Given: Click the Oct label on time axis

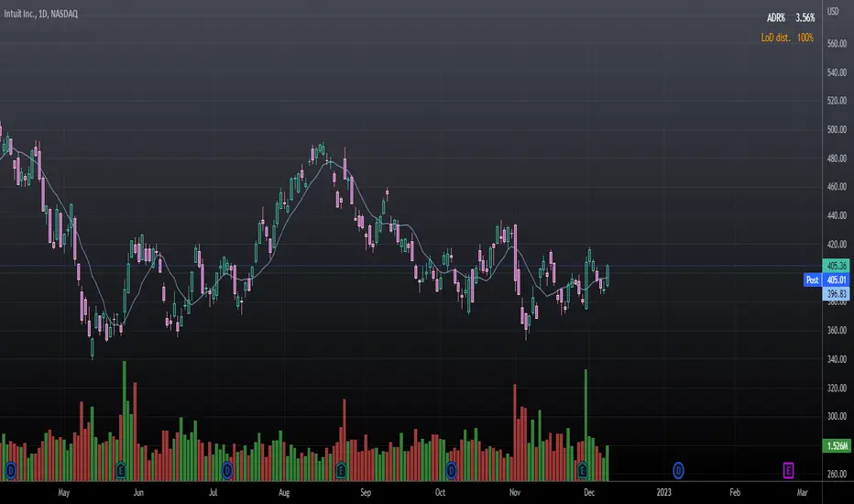Looking at the screenshot, I should [x=440, y=493].
